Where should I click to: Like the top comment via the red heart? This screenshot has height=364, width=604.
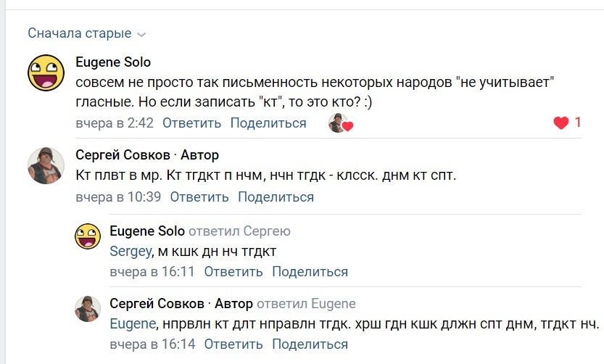pyautogui.click(x=561, y=123)
